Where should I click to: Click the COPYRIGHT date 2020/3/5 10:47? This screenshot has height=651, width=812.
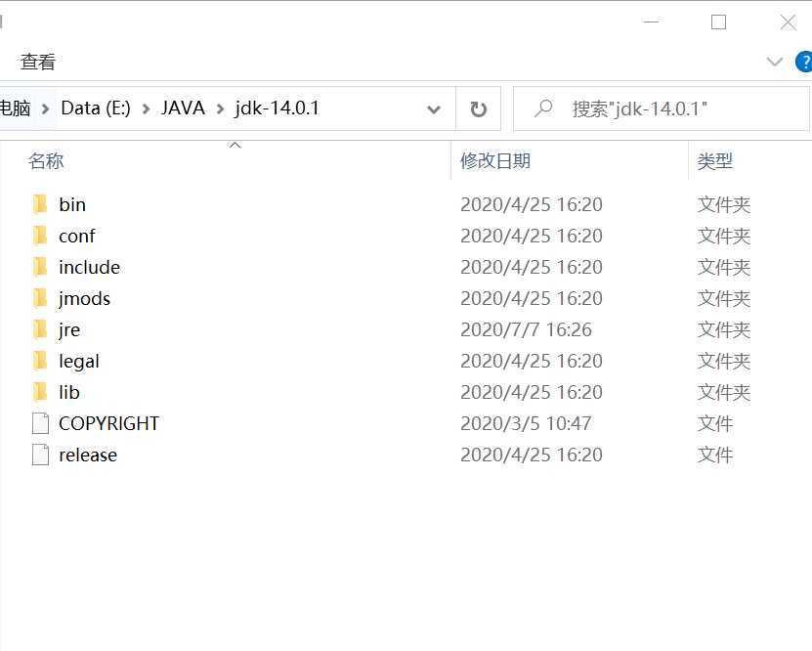tap(526, 423)
